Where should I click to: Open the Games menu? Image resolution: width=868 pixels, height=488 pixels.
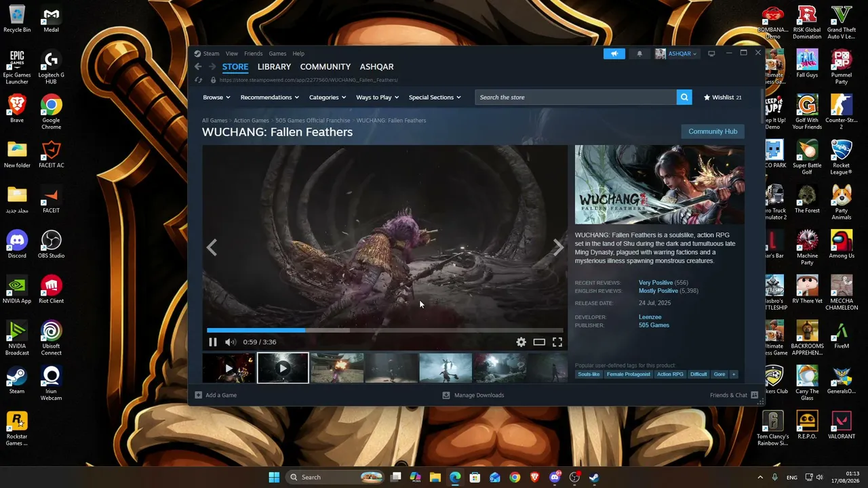277,54
